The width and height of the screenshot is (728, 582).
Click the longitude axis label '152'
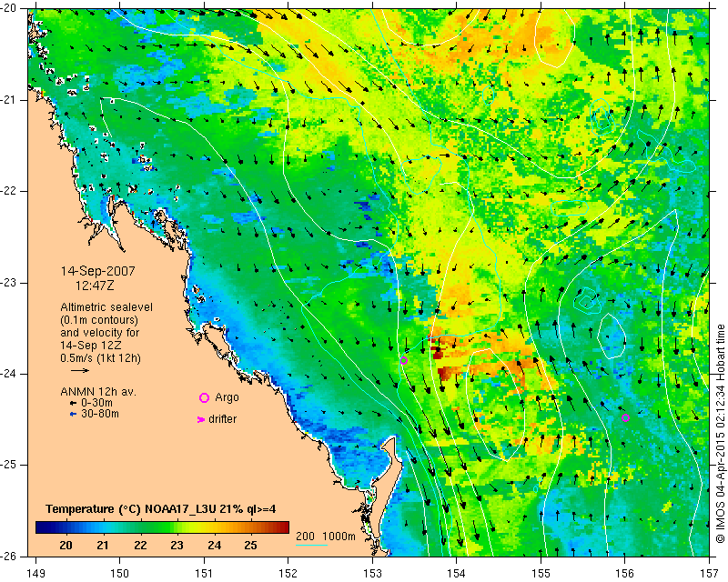pos(288,574)
